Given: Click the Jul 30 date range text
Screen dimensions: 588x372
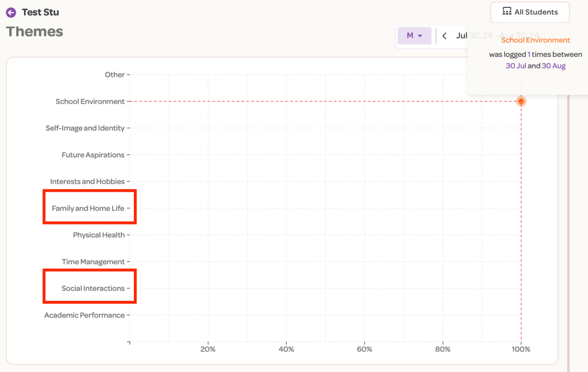Looking at the screenshot, I should [x=462, y=36].
